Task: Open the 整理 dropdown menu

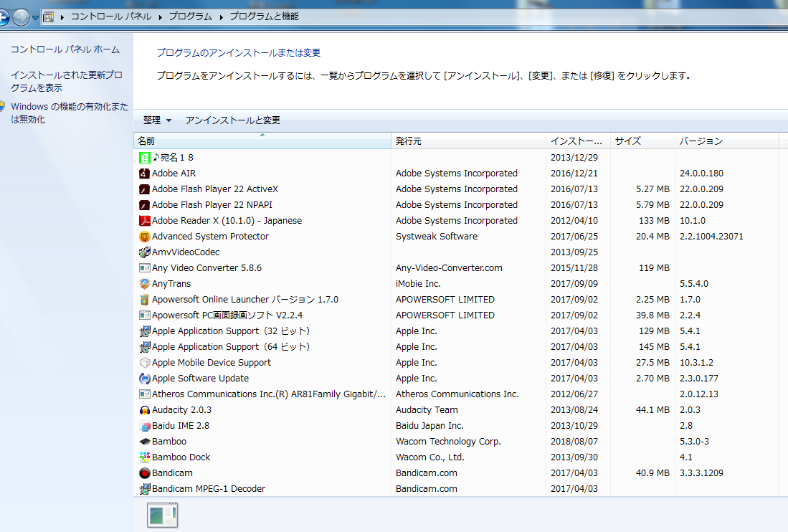Action: coord(157,120)
